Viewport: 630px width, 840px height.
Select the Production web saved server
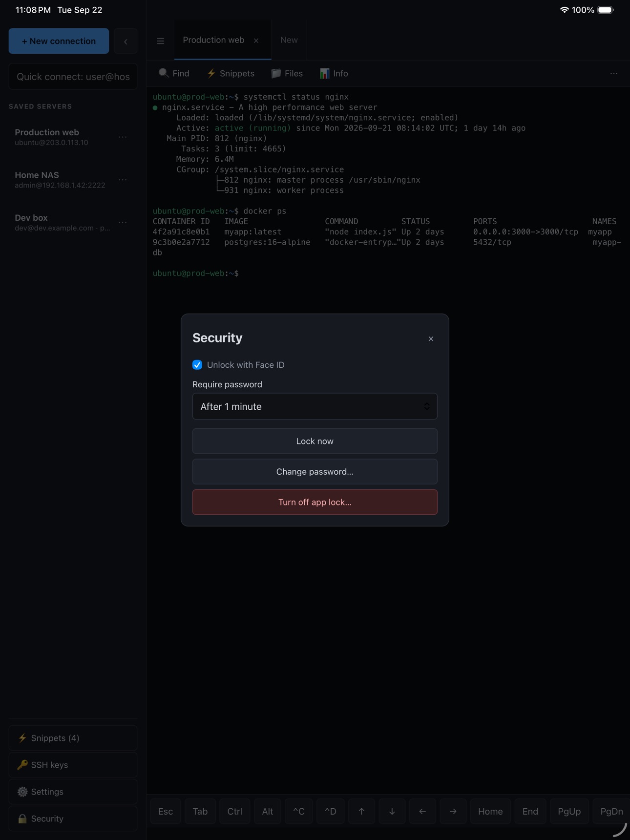[73, 137]
